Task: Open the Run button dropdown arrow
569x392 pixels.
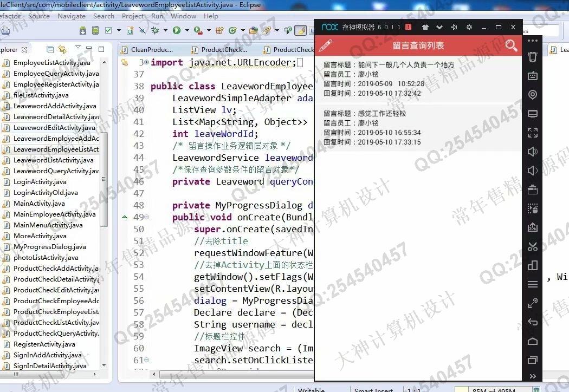Action: [185, 31]
